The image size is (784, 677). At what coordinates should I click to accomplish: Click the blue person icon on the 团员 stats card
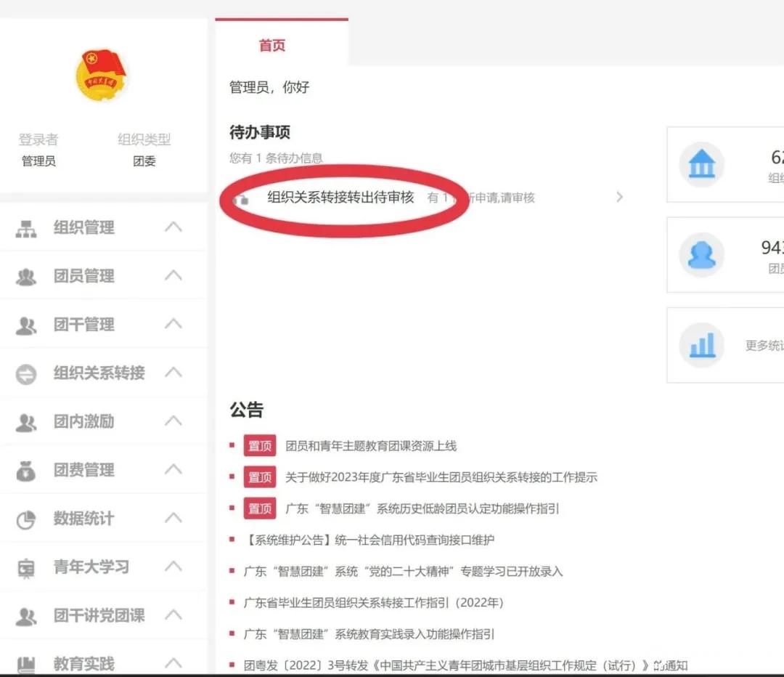click(x=702, y=255)
